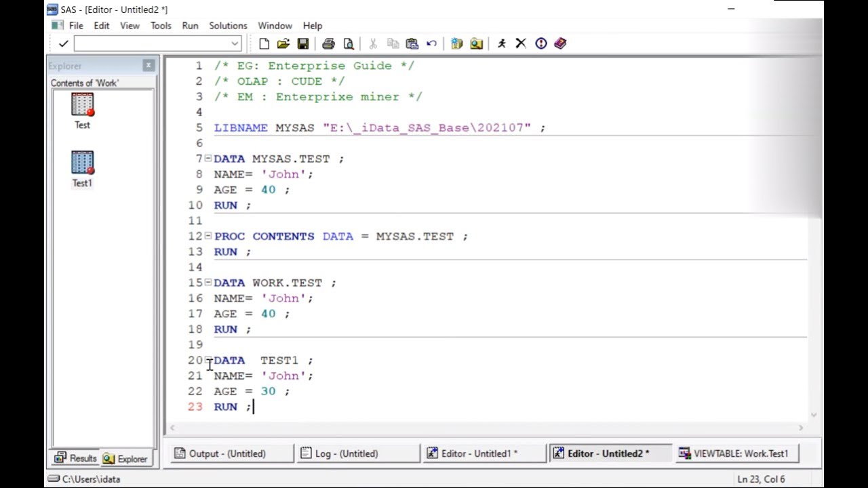Open the Help book icon
The height and width of the screenshot is (488, 868).
coord(560,43)
